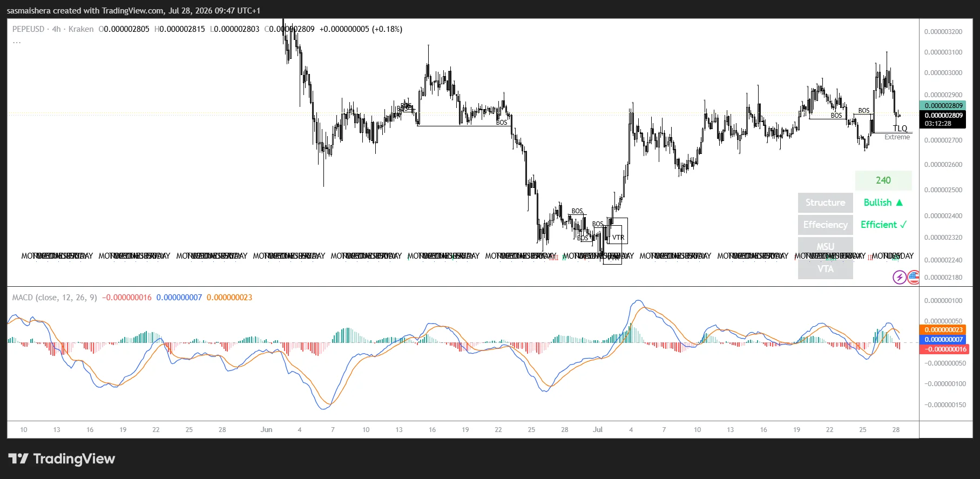Click the 0.000002900 price axis label

(943, 95)
